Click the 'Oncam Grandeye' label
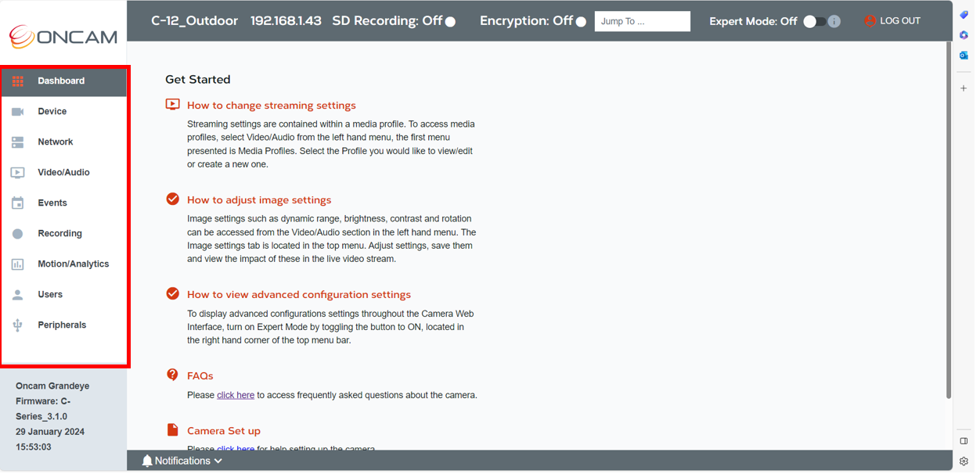 (52, 386)
